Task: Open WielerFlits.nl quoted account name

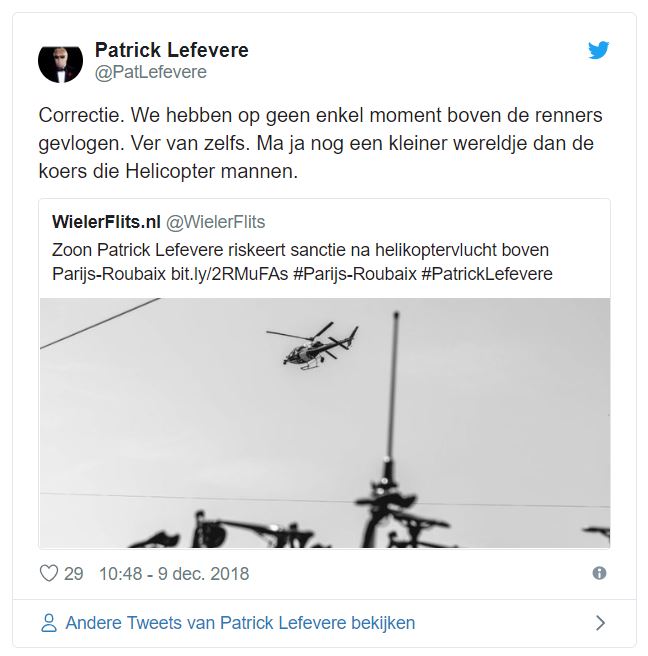Action: point(106,222)
